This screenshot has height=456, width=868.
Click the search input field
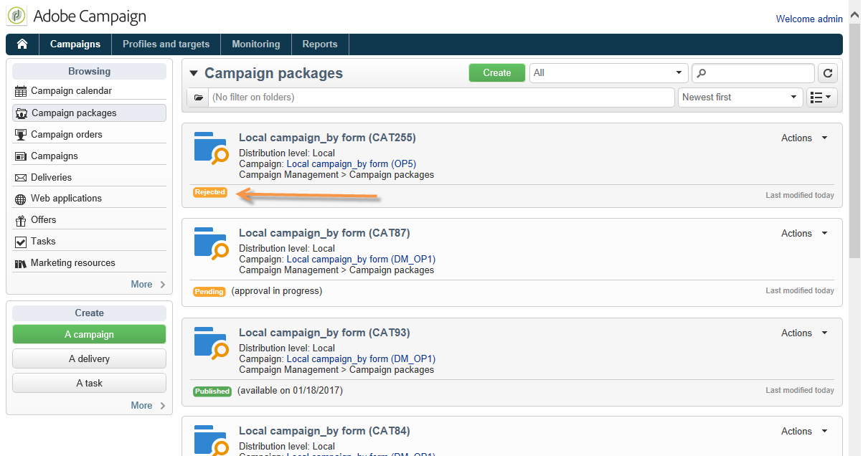753,73
